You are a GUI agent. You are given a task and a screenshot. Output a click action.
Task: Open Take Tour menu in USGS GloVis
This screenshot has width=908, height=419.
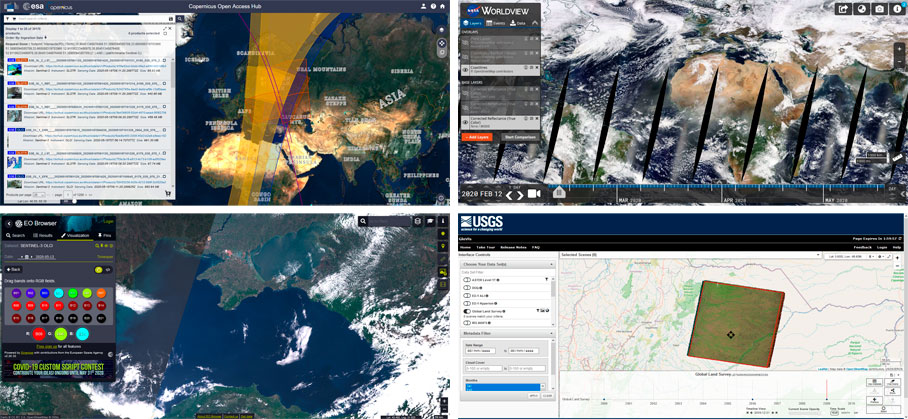click(x=486, y=247)
